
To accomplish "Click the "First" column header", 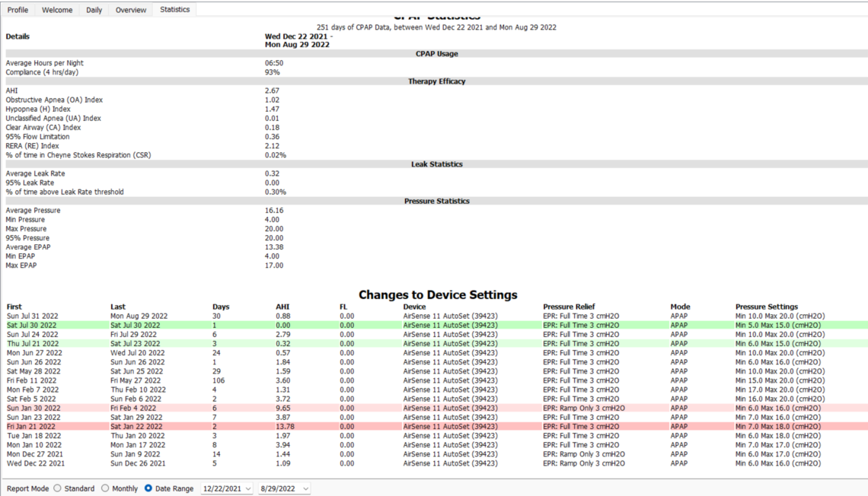I will [x=14, y=307].
